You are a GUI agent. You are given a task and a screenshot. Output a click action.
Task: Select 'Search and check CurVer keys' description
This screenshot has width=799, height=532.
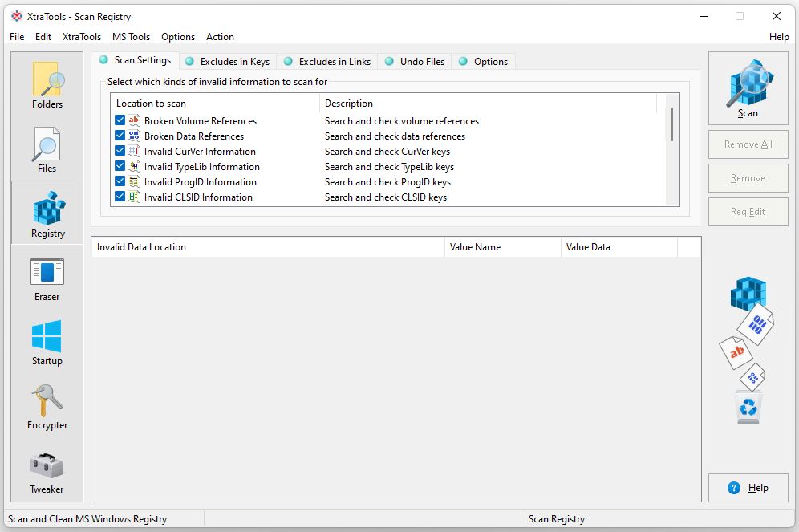387,152
